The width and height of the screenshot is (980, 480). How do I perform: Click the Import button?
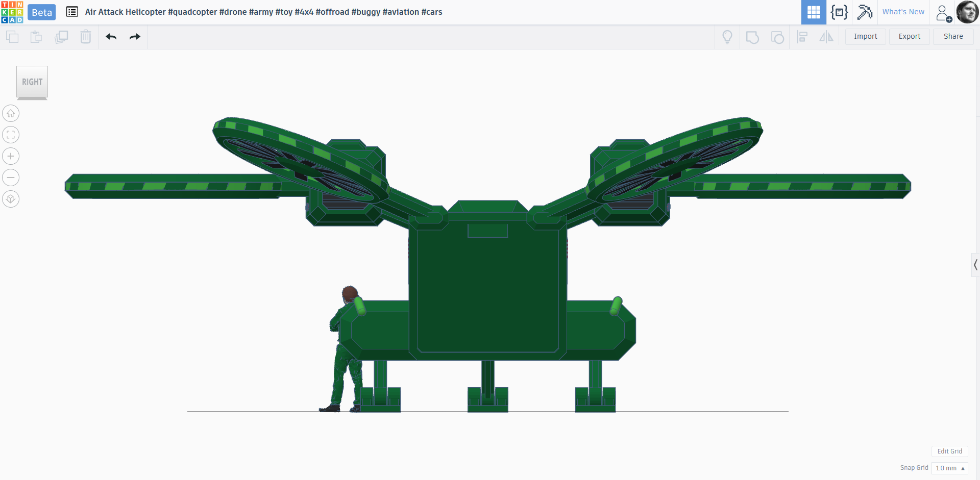tap(866, 36)
